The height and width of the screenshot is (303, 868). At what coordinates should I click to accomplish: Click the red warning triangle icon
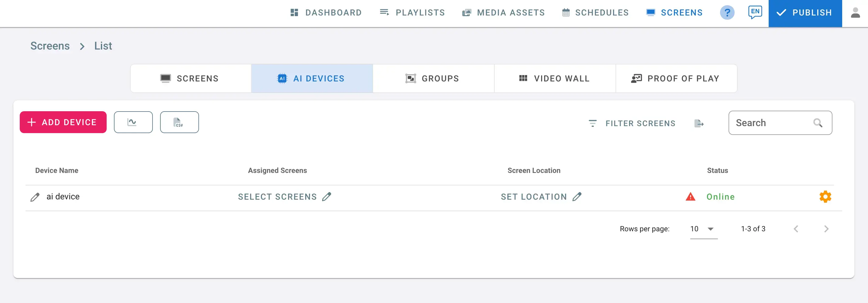[x=690, y=197]
